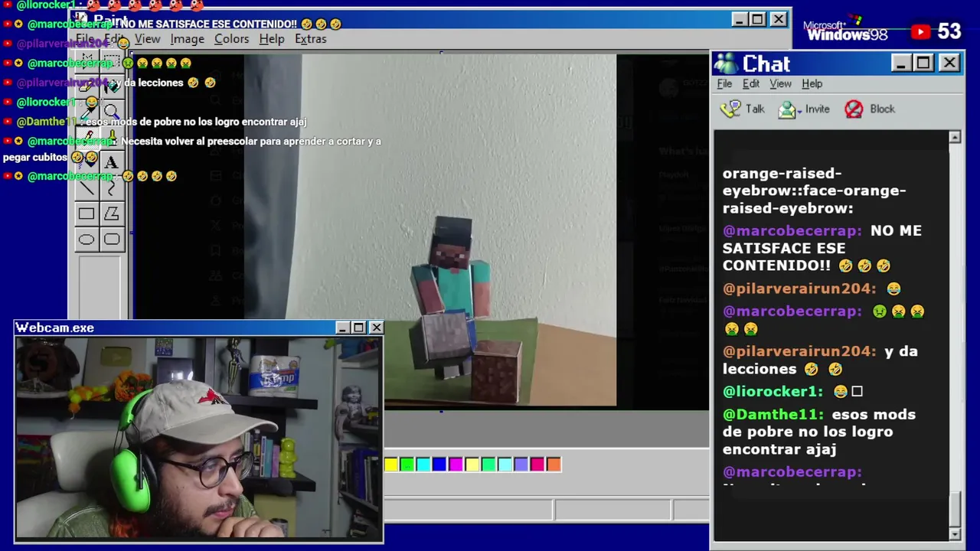The height and width of the screenshot is (551, 980).
Task: Click the YouTube logo icon
Action: click(x=920, y=31)
